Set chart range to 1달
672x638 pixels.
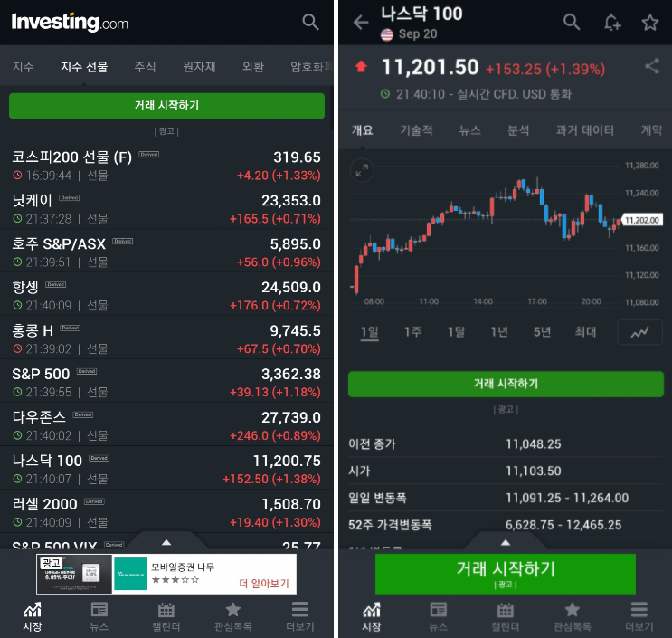(456, 332)
